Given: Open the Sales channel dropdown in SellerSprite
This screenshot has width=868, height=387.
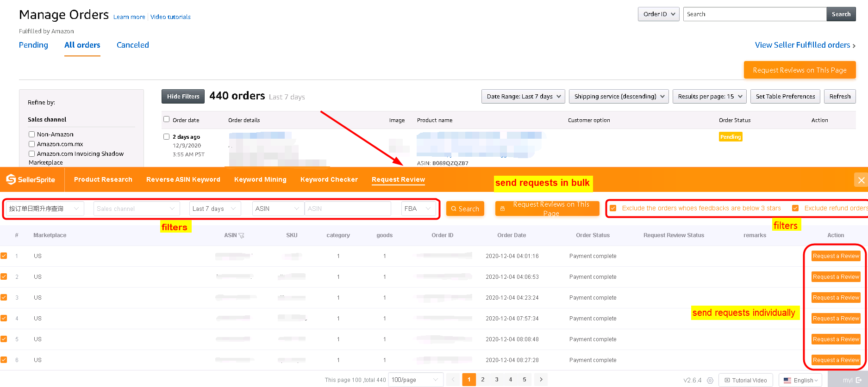Looking at the screenshot, I should 137,209.
